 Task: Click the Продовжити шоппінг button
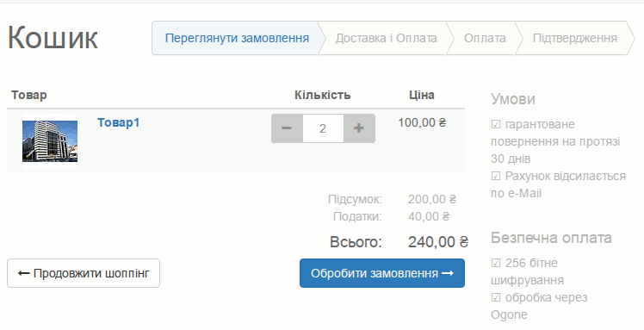click(x=84, y=273)
